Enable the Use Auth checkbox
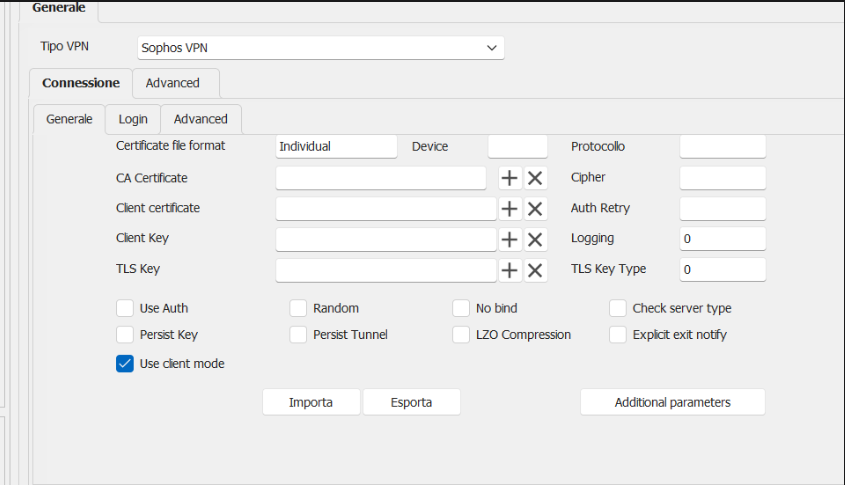The image size is (845, 485). pos(125,308)
